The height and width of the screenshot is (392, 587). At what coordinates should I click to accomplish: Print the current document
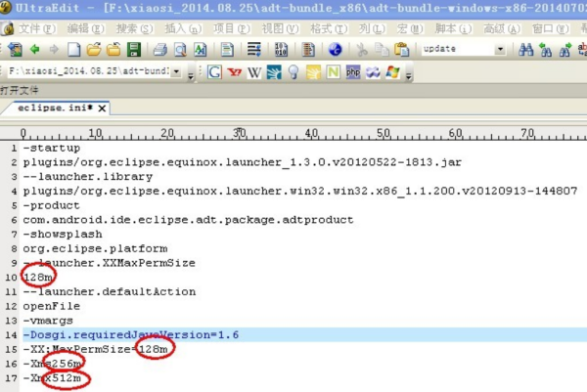[x=160, y=50]
